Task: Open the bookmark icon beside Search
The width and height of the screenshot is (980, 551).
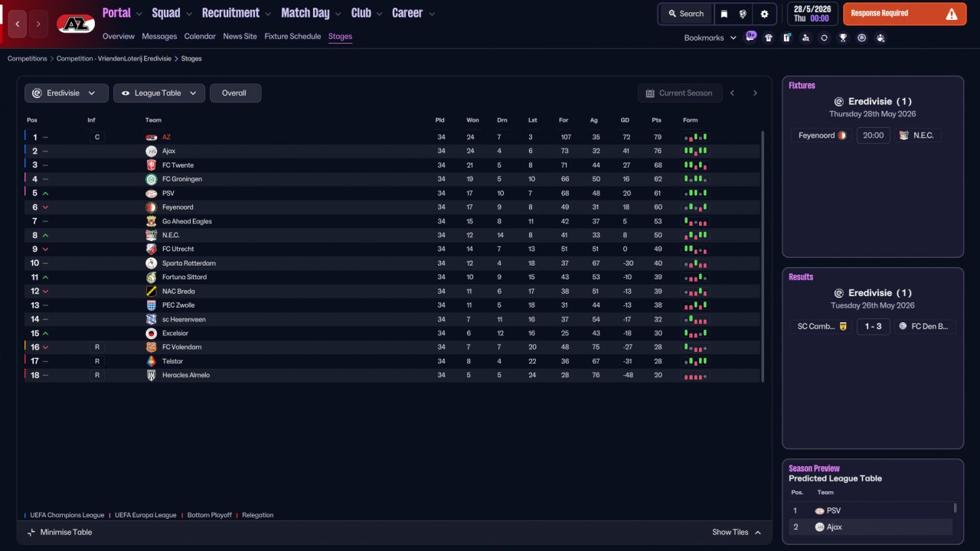Action: 724,14
